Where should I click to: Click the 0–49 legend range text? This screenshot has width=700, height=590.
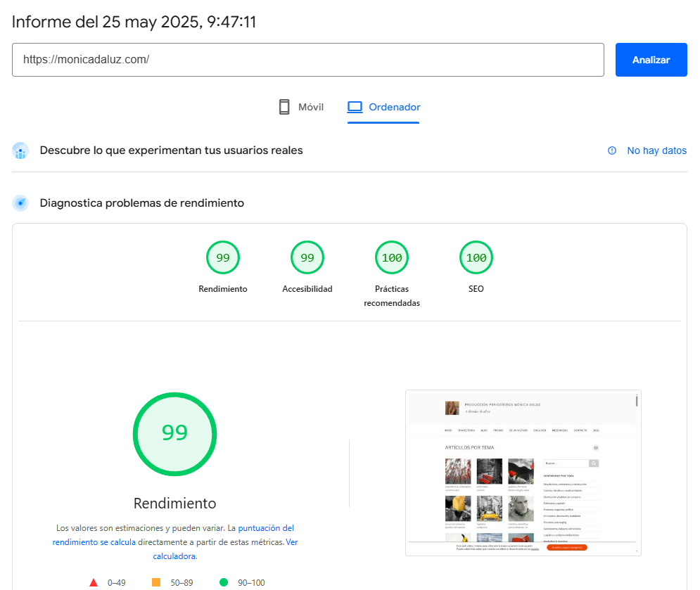pos(117,583)
